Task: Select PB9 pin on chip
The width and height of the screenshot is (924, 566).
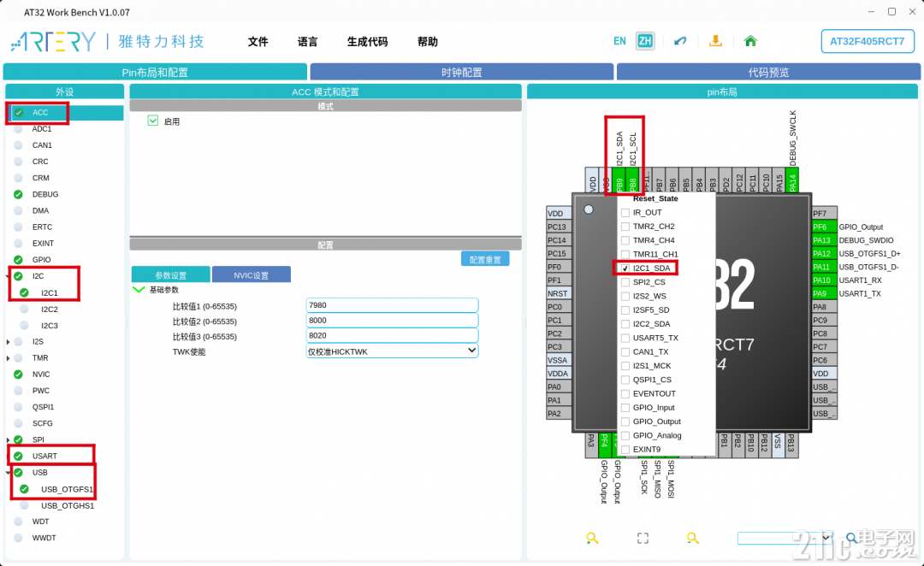Action: click(x=619, y=180)
